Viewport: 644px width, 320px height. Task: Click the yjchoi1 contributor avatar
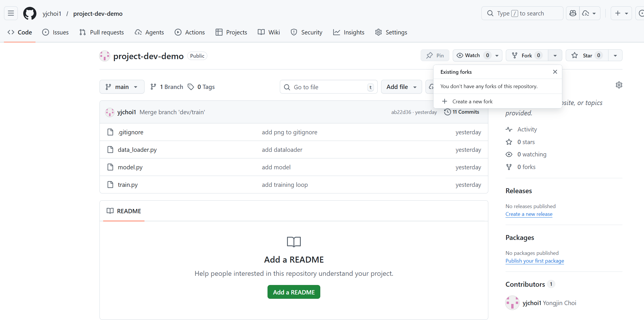(512, 303)
